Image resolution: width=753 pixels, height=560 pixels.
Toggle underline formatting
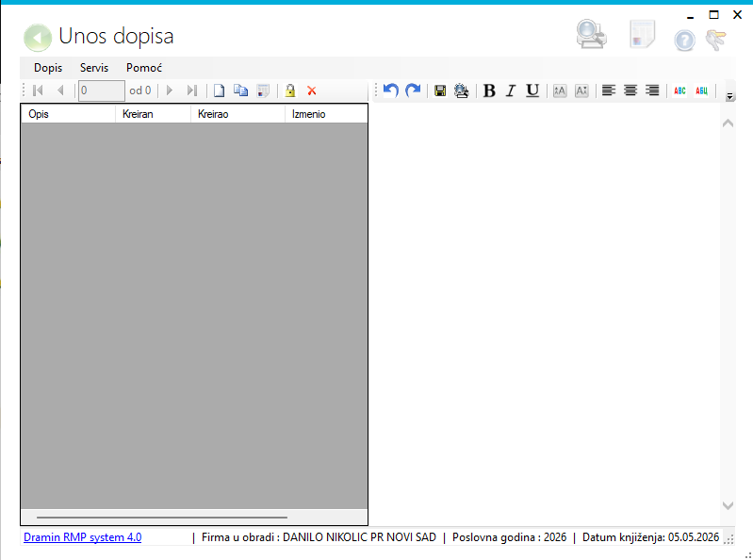(x=532, y=91)
